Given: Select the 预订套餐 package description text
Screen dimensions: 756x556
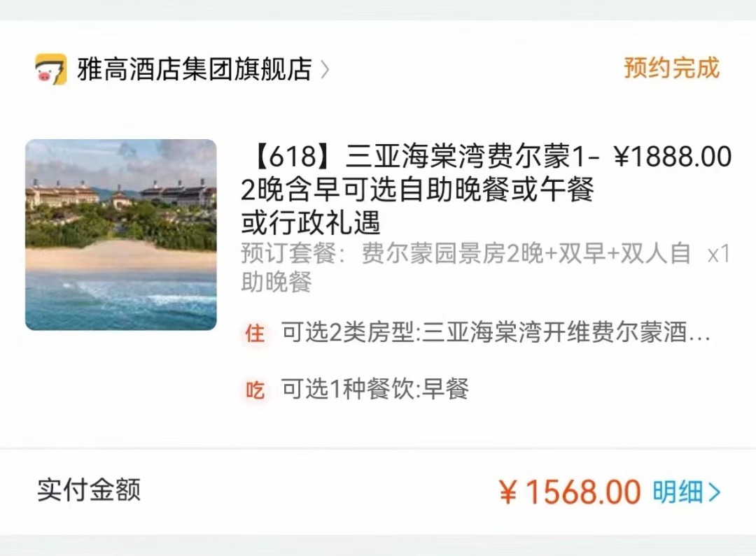Looking at the screenshot, I should (x=465, y=267).
